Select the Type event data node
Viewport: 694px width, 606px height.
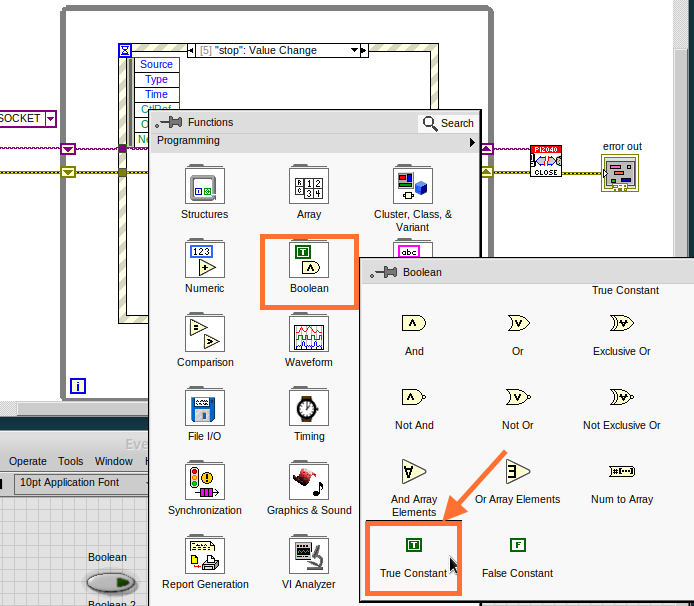point(157,80)
